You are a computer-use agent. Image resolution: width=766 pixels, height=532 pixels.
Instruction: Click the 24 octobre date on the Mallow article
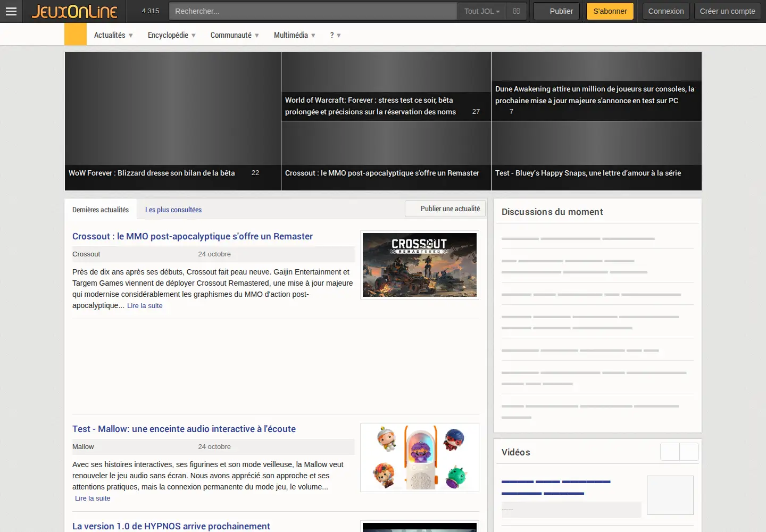[214, 447]
